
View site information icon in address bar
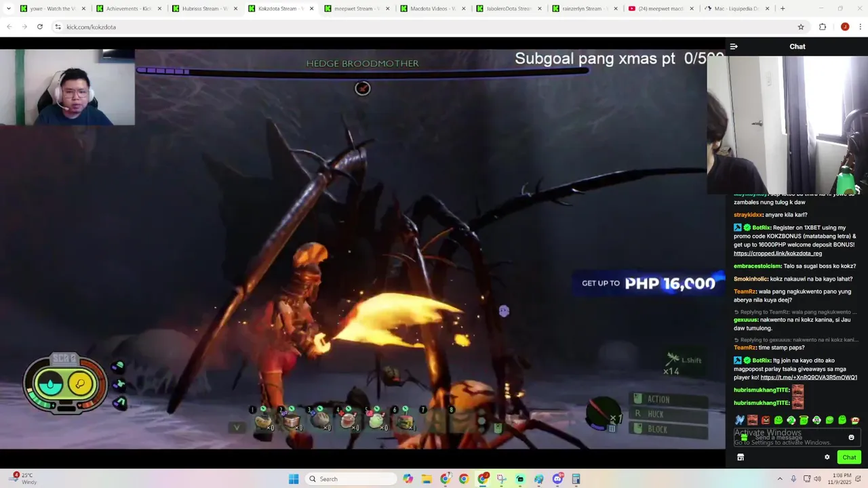tap(58, 27)
